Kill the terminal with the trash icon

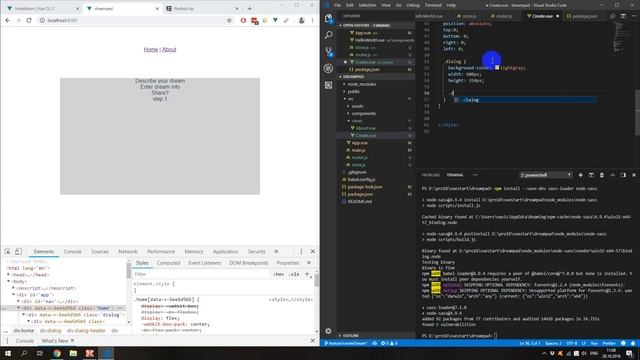pos(602,175)
